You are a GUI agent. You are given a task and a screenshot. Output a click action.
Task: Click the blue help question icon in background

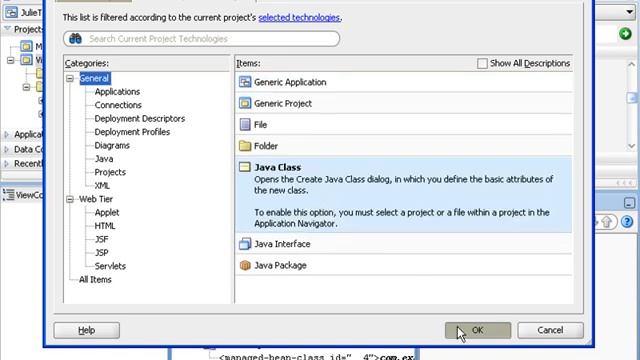tap(627, 222)
